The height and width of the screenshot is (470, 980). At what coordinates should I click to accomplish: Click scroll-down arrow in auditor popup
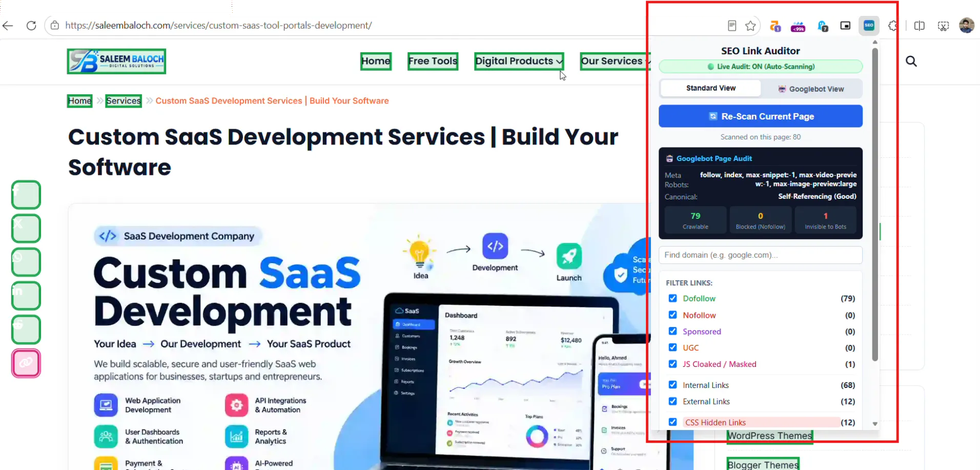coord(875,424)
